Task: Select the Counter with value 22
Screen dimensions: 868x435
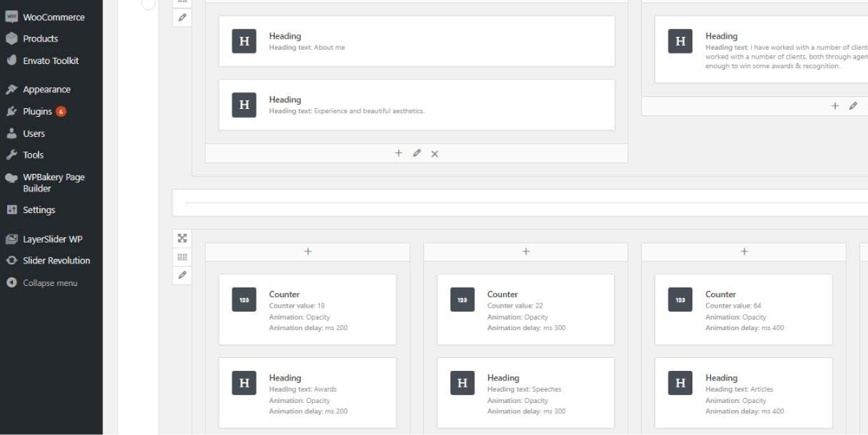Action: [x=526, y=310]
